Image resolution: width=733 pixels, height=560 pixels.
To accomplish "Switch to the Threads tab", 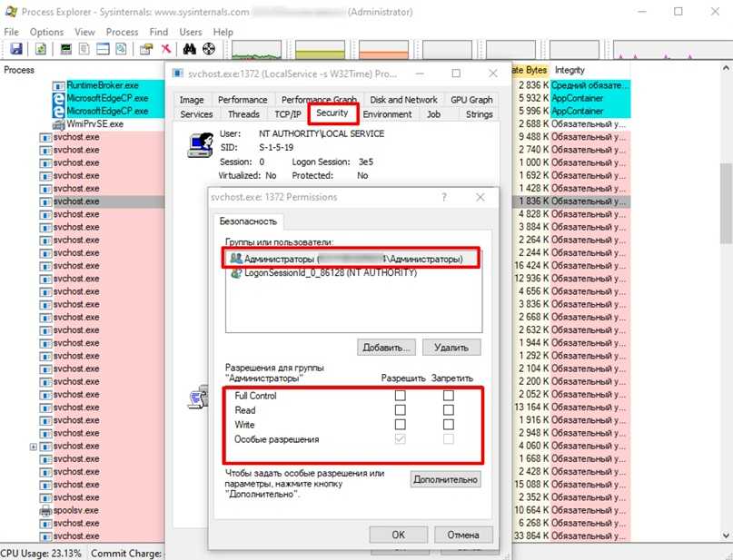I will 243,114.
